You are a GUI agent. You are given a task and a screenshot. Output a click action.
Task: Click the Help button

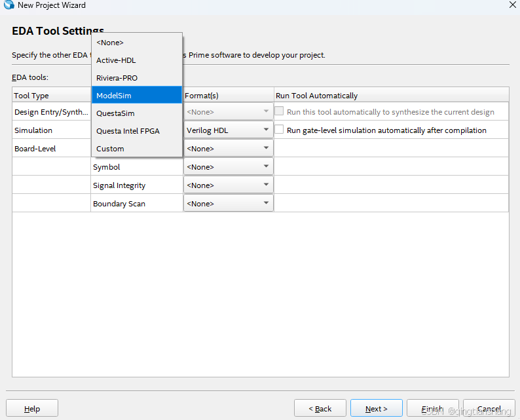coord(32,408)
